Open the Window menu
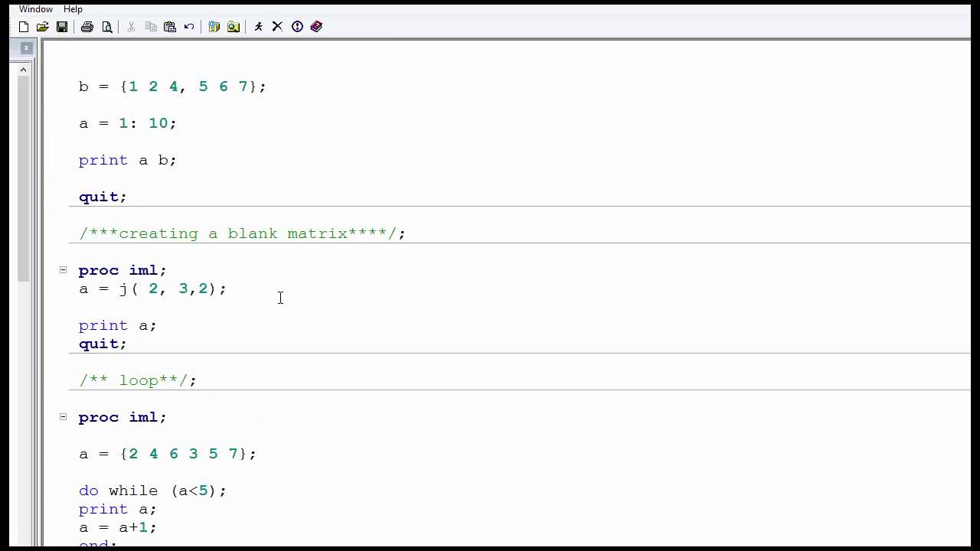 [x=36, y=9]
